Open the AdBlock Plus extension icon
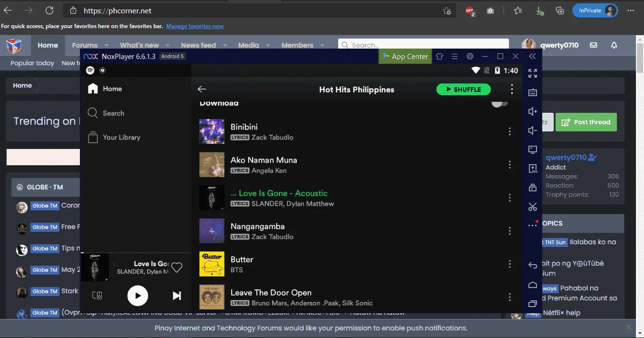This screenshot has width=644, height=338. [470, 10]
